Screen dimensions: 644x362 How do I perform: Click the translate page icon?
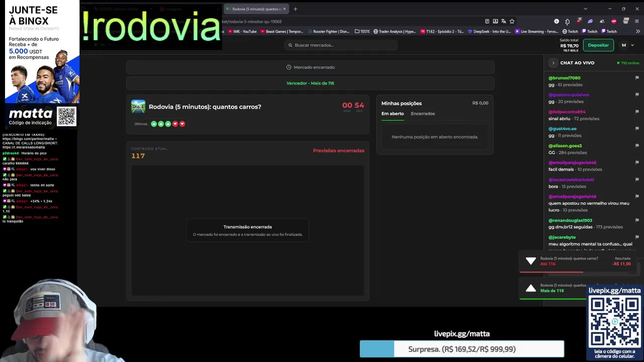coord(504,21)
